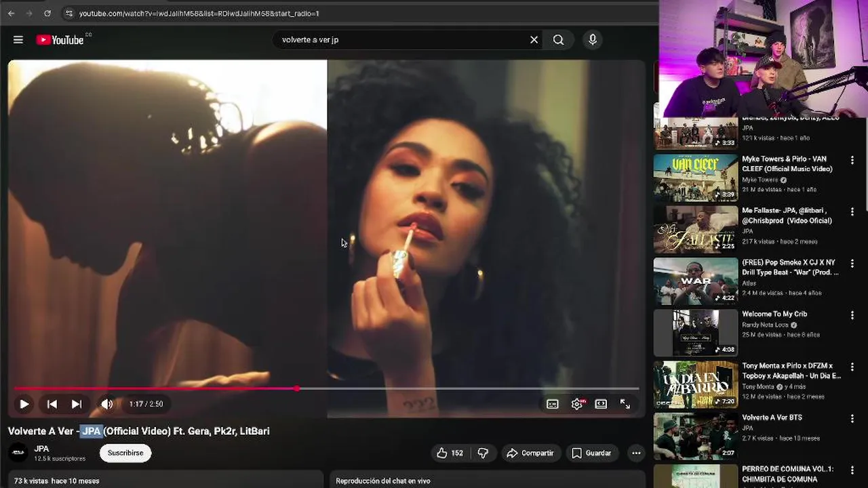Open Welcome To My Crib video
This screenshot has width=868, height=488.
tap(774, 314)
